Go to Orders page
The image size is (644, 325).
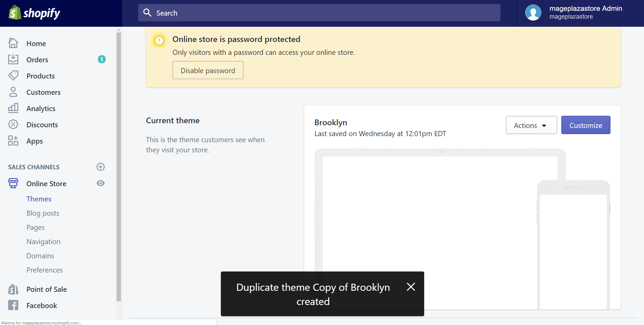click(x=37, y=60)
